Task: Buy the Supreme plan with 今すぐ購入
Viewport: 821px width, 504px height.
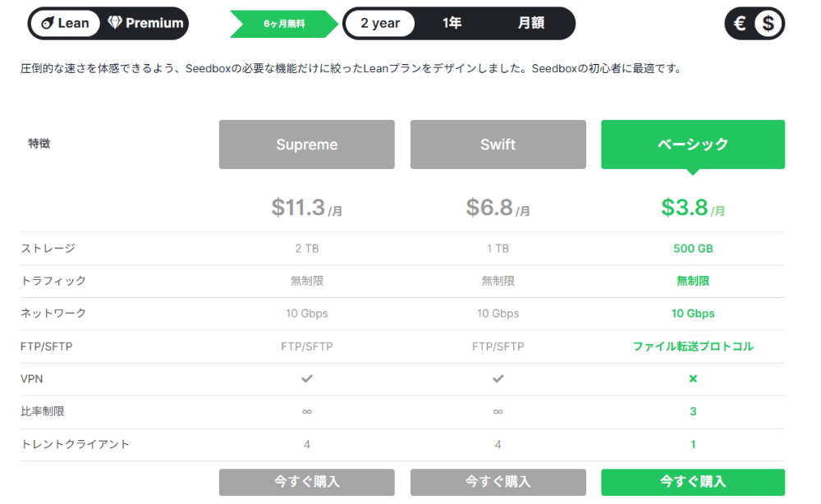Action: pyautogui.click(x=306, y=482)
